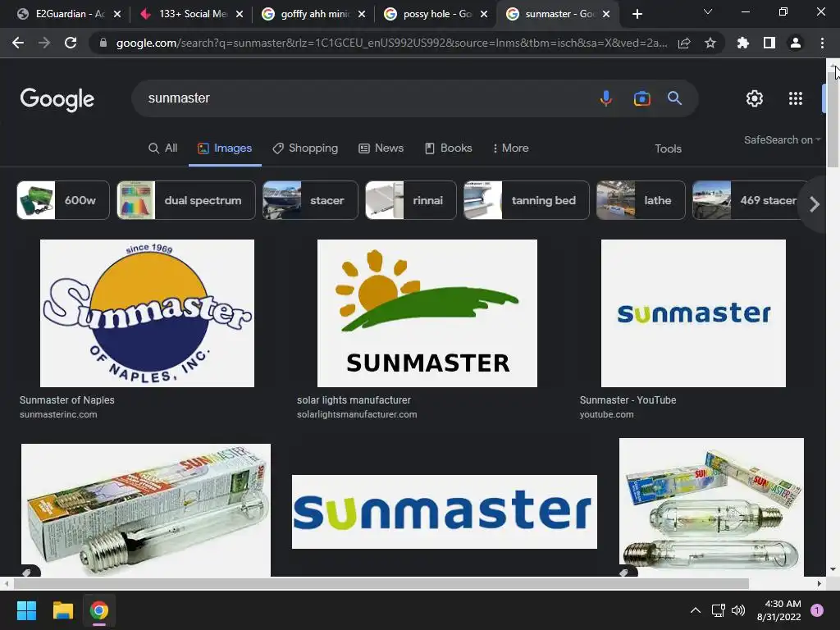840x630 pixels.
Task: Click the forward navigation arrow
Action: tap(44, 43)
